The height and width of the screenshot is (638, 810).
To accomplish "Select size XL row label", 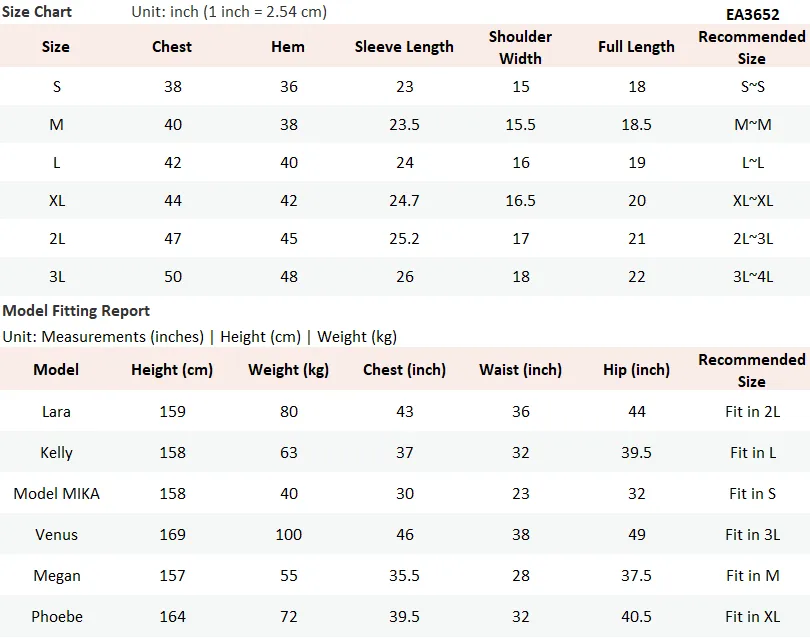I will pos(57,200).
